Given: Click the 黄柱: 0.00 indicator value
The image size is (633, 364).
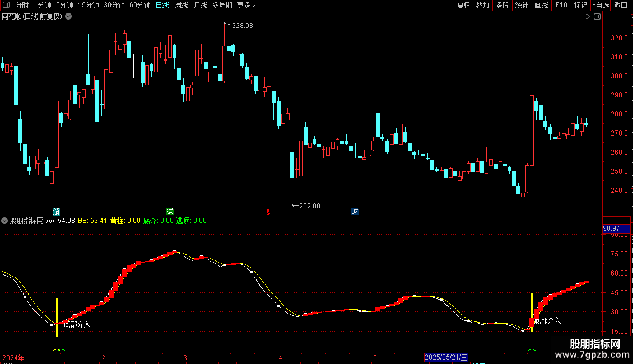Looking at the screenshot, I should [x=125, y=221].
